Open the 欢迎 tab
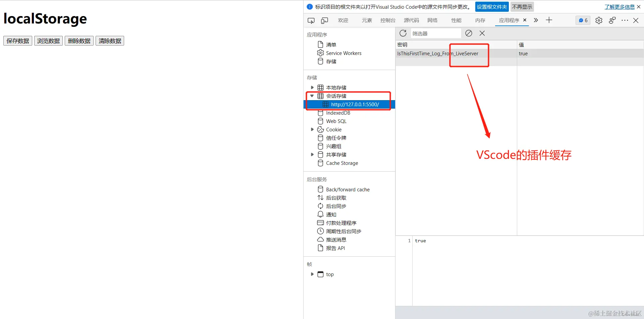 (x=343, y=20)
